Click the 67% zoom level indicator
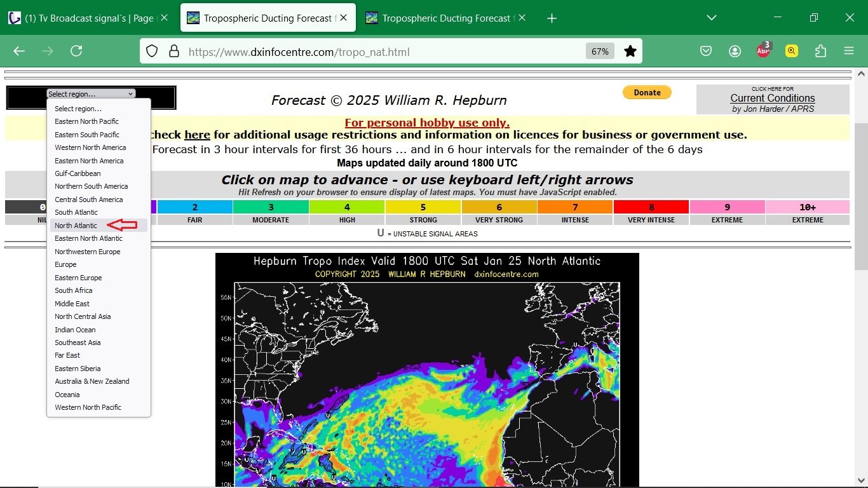 tap(600, 51)
